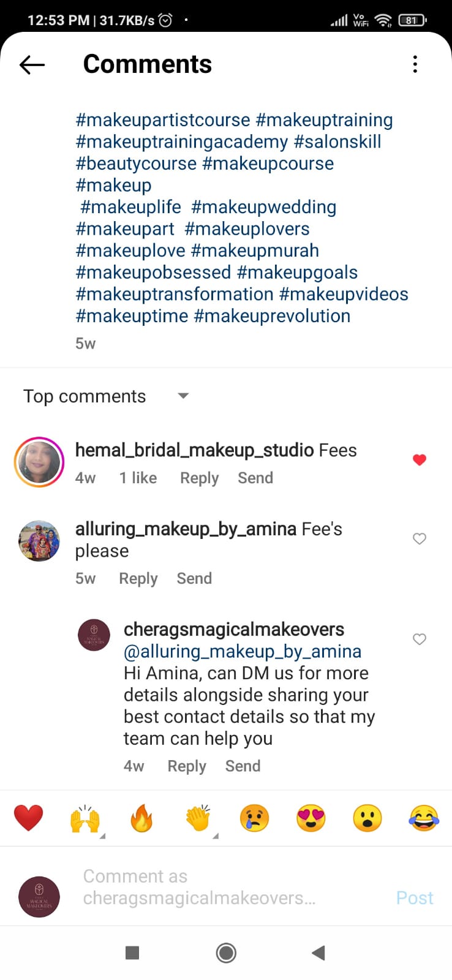Expand the Top comments sort dropdown
Viewport: 452px width, 980px height.
(183, 396)
